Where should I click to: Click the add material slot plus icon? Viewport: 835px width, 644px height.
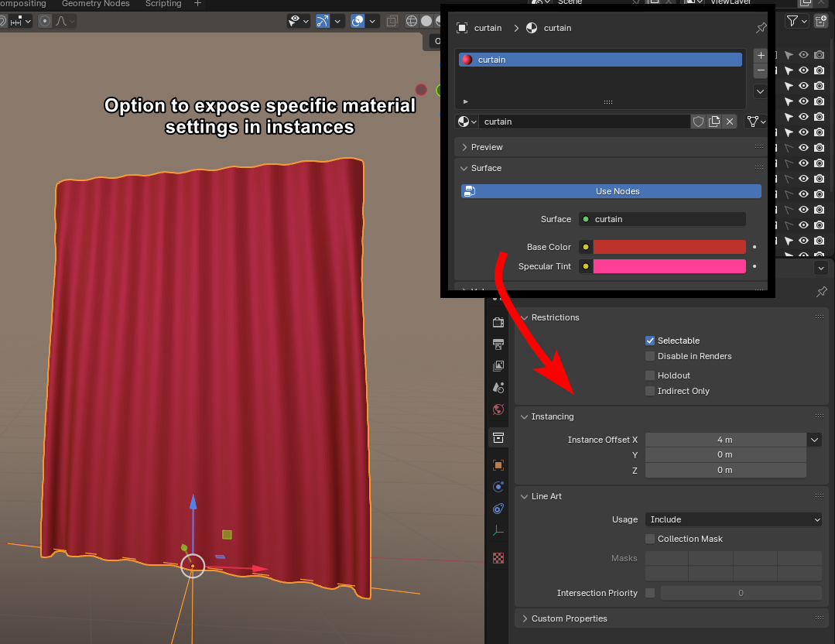click(761, 56)
